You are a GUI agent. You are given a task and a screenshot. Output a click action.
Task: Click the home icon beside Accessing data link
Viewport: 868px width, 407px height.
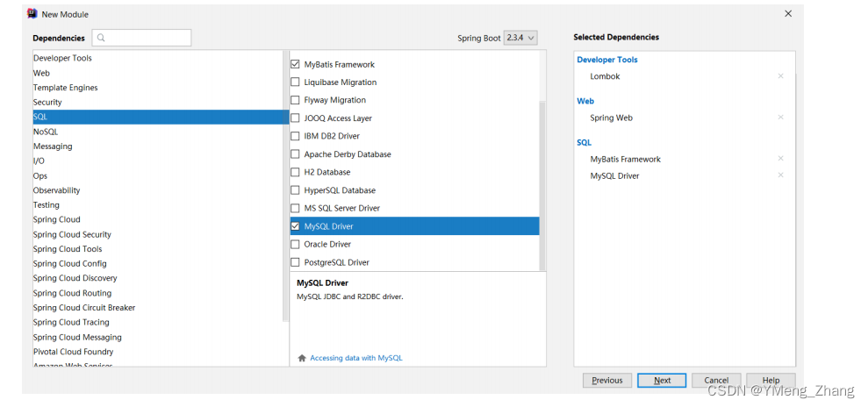pyautogui.click(x=302, y=359)
